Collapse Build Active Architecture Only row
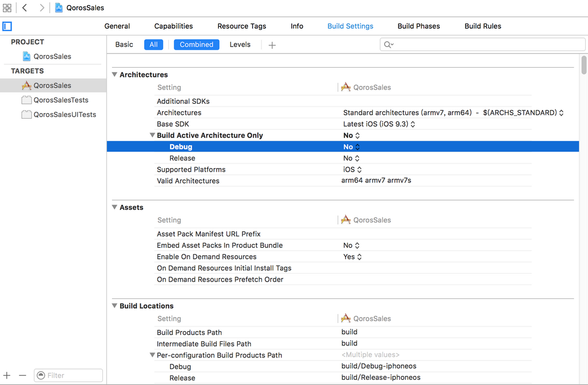 tap(152, 135)
